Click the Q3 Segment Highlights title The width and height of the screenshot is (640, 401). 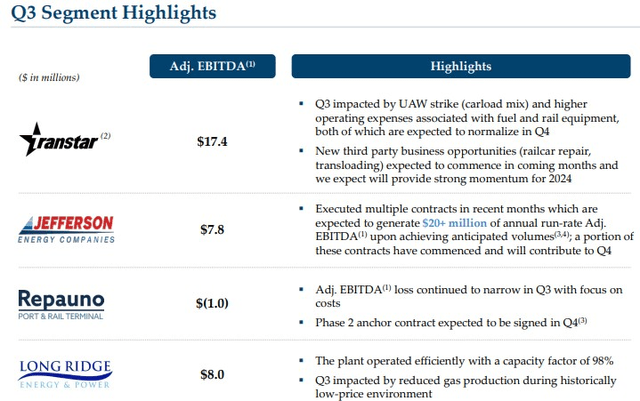pyautogui.click(x=113, y=13)
